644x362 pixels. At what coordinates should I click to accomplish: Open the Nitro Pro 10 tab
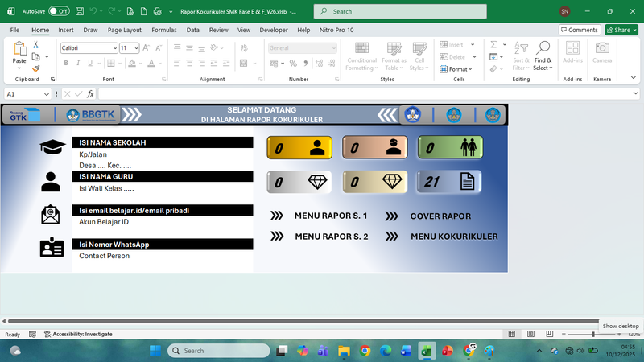[336, 30]
